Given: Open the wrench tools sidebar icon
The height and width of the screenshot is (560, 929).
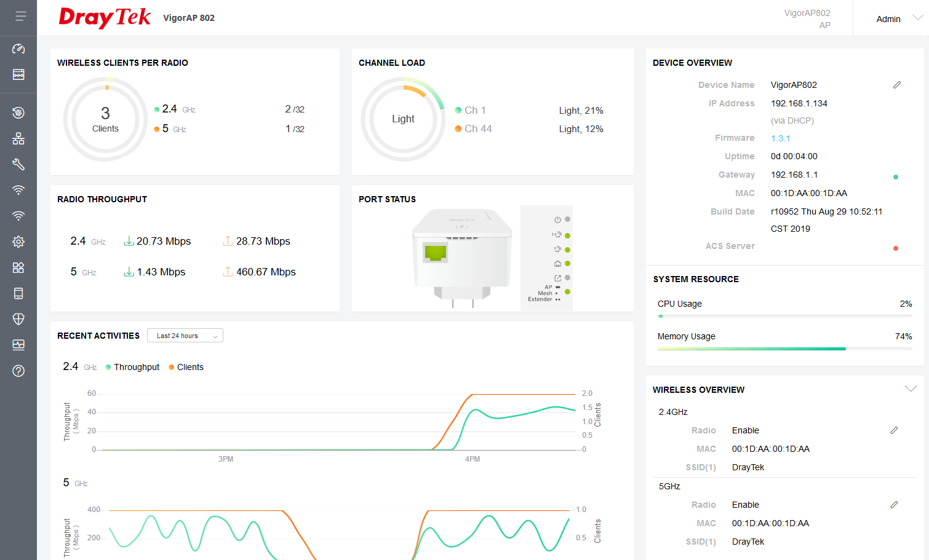Looking at the screenshot, I should 18,164.
